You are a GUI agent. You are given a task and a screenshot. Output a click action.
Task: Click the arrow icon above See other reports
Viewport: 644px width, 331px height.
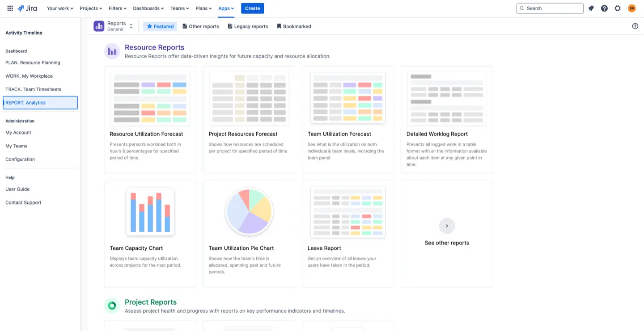click(x=447, y=226)
